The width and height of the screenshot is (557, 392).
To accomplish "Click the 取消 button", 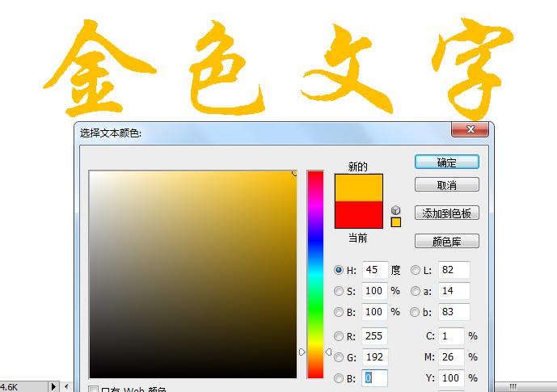I will (447, 184).
